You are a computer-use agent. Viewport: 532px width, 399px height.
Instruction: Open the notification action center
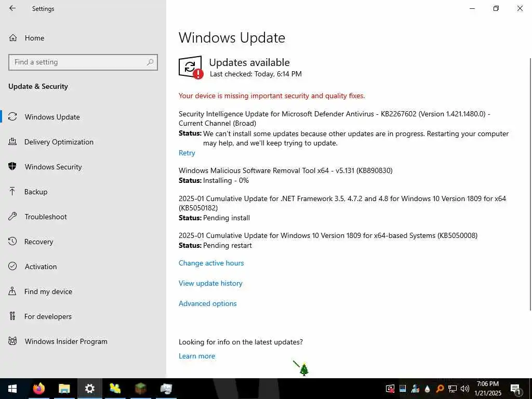pos(515,389)
